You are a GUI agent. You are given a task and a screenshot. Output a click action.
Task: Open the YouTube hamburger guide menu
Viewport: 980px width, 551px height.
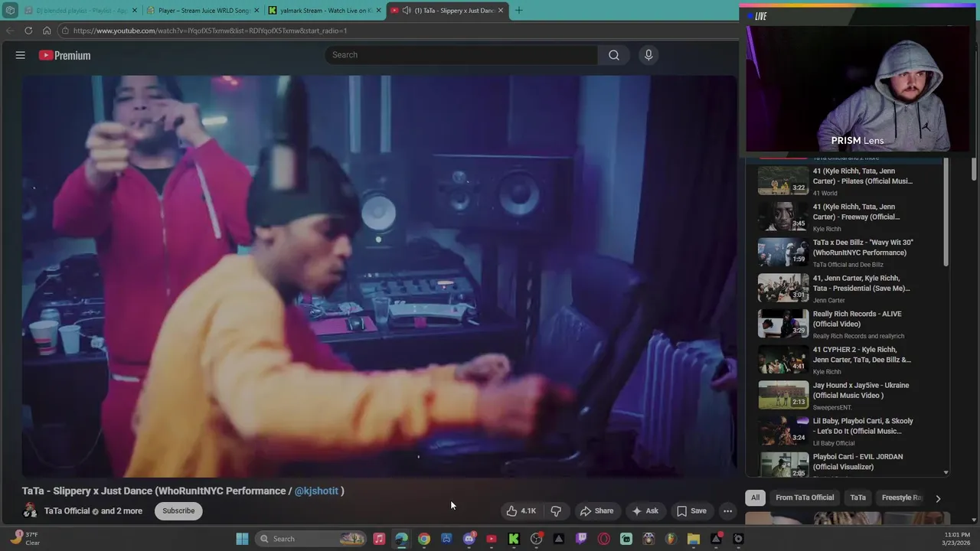pos(21,55)
